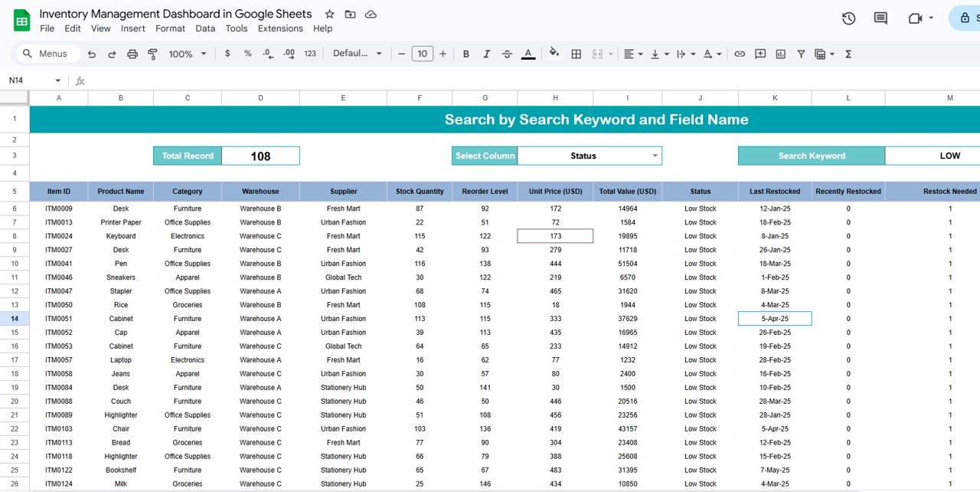Select the Unit Price cell 173

click(x=555, y=236)
